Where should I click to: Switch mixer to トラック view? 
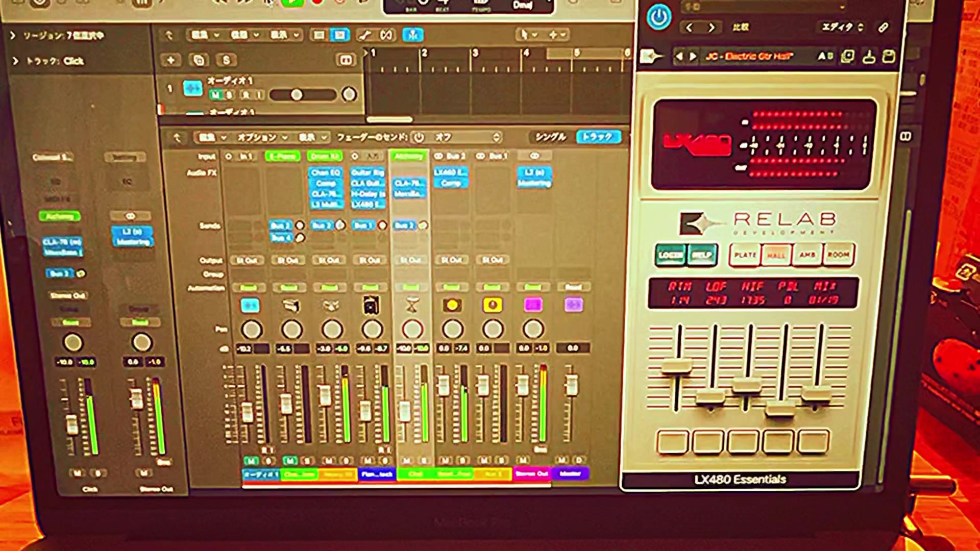(598, 137)
